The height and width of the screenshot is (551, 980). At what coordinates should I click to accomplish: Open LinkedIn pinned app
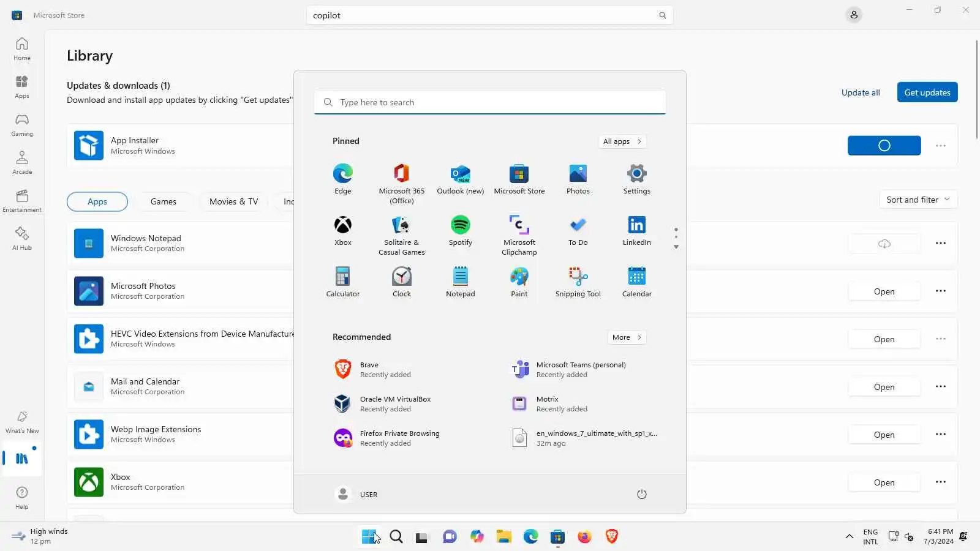pyautogui.click(x=637, y=231)
